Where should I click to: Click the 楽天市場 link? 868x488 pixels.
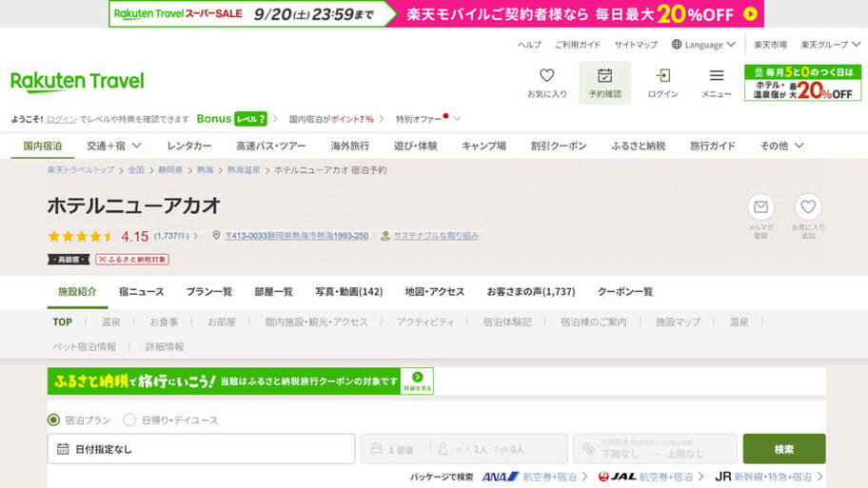pos(770,45)
